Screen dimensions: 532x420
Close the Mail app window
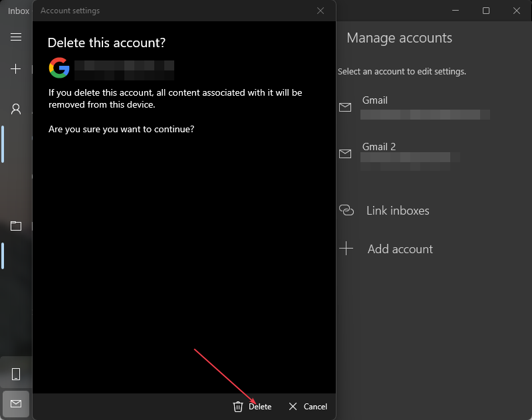[x=517, y=11]
